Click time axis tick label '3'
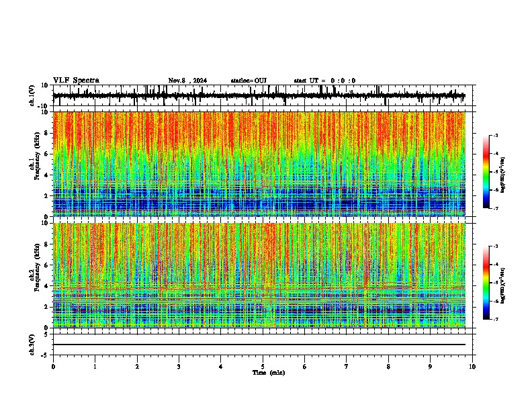532x411 pixels. click(179, 367)
